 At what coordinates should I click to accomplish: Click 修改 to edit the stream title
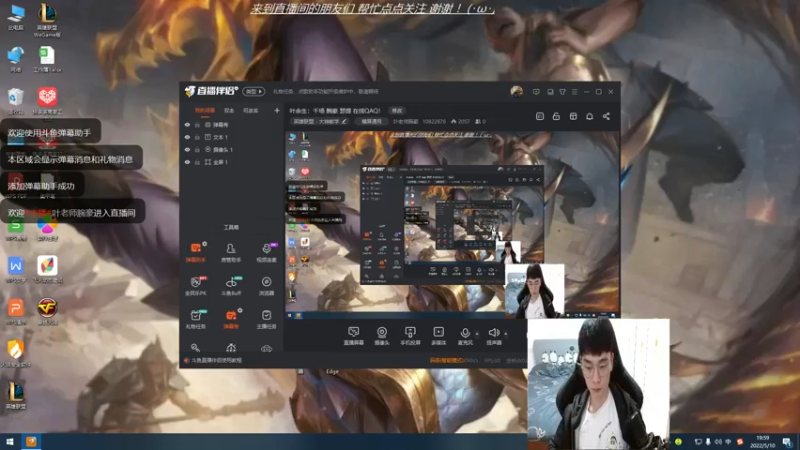397,110
